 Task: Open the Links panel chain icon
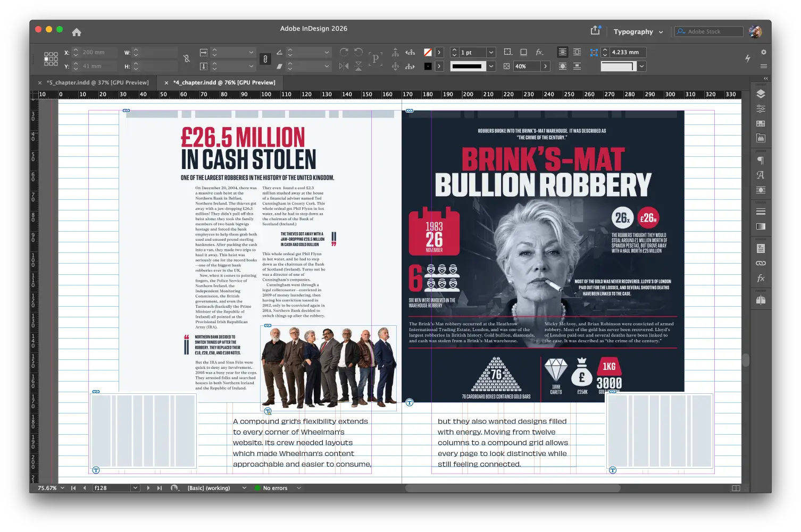click(761, 263)
